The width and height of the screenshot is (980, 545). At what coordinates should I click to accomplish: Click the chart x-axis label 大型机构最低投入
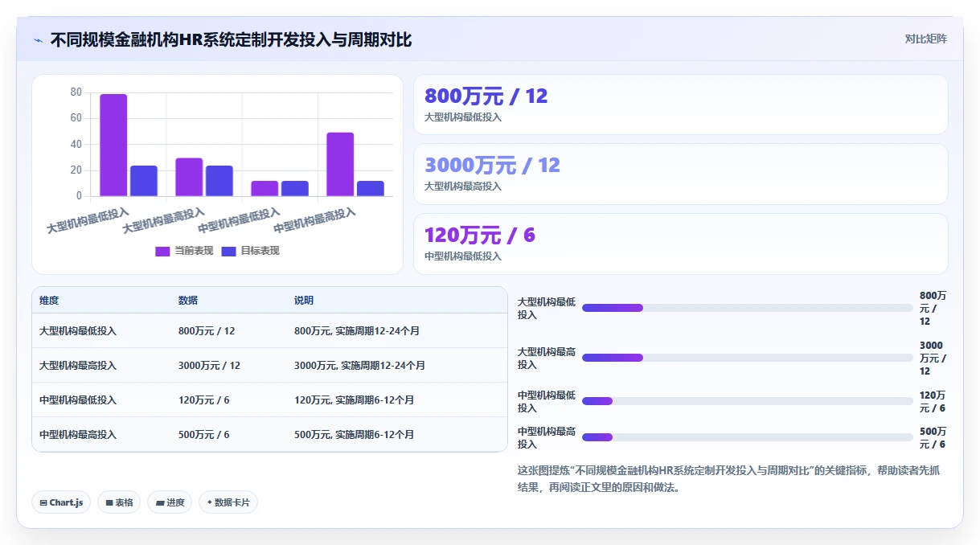pyautogui.click(x=87, y=219)
